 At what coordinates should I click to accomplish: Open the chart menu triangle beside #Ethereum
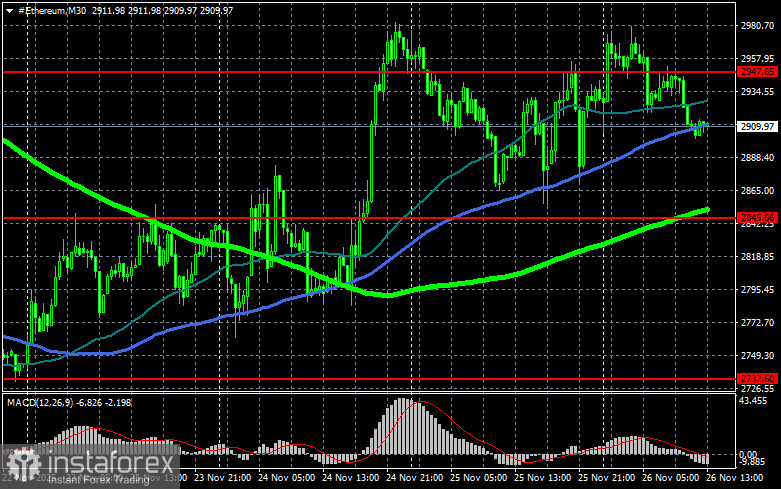point(9,10)
